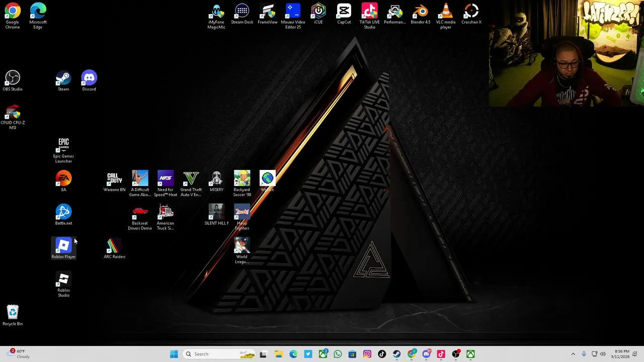Select the Stream Deck desktop icon
The height and width of the screenshot is (362, 644).
pos(242,14)
